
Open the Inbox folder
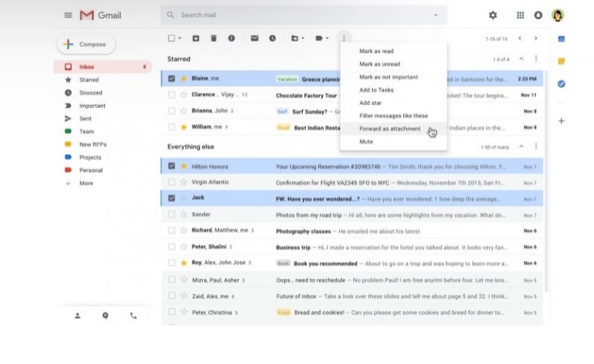(x=103, y=66)
